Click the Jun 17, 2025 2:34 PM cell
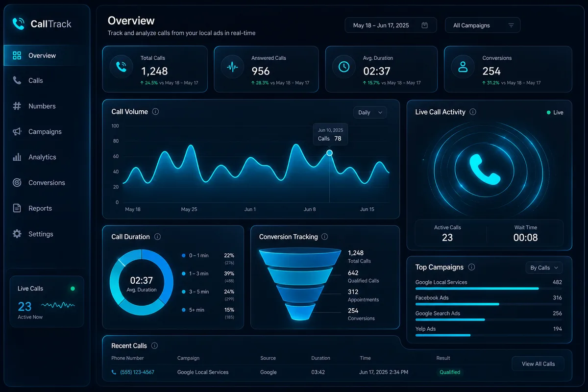Screen dimensions: 588x392 pos(383,372)
